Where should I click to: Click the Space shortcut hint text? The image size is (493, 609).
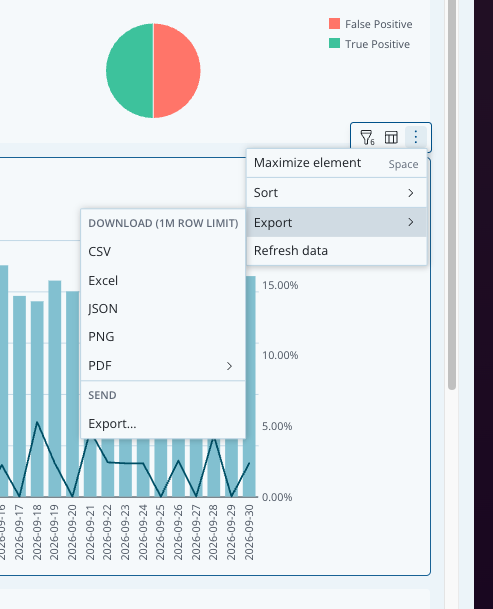[403, 164]
